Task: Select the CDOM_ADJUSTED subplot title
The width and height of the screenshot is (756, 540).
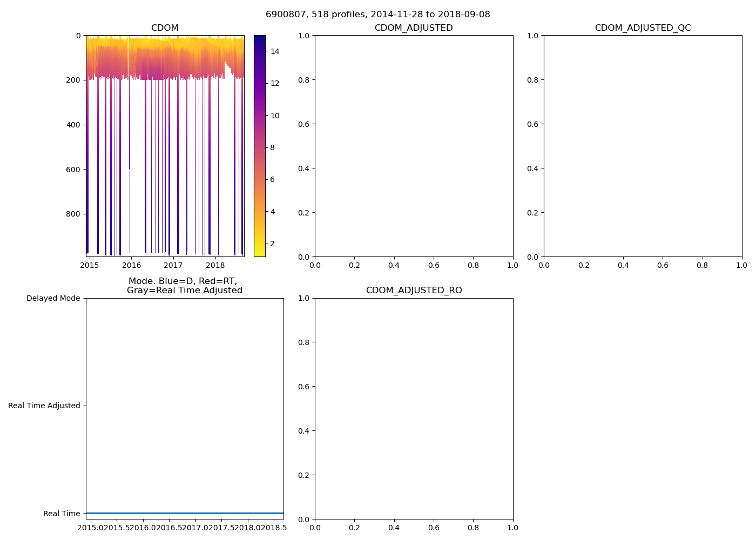Action: click(x=414, y=28)
